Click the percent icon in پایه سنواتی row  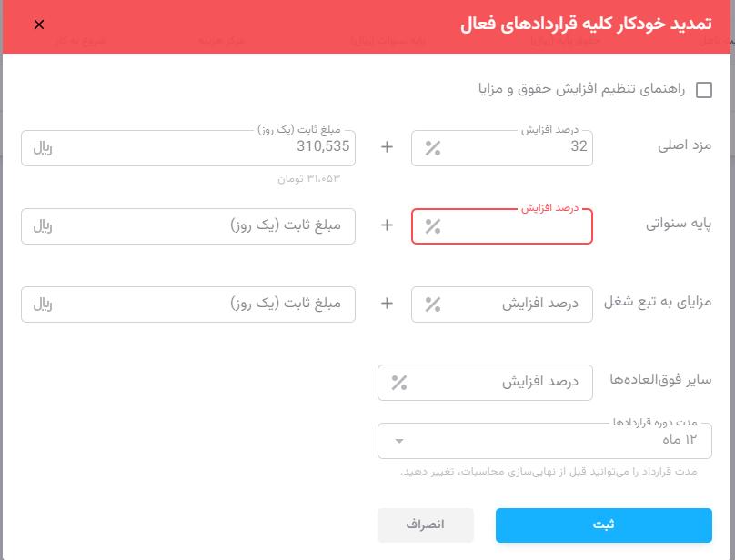[433, 226]
